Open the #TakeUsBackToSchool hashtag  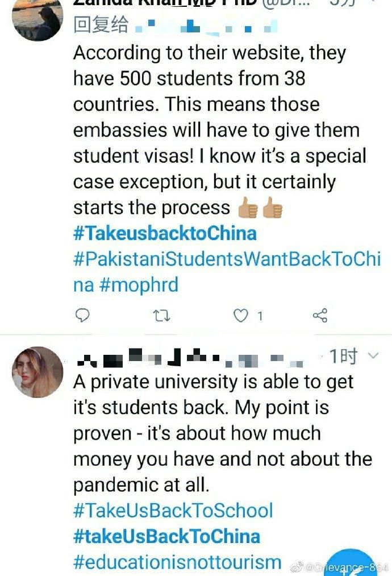(x=173, y=511)
